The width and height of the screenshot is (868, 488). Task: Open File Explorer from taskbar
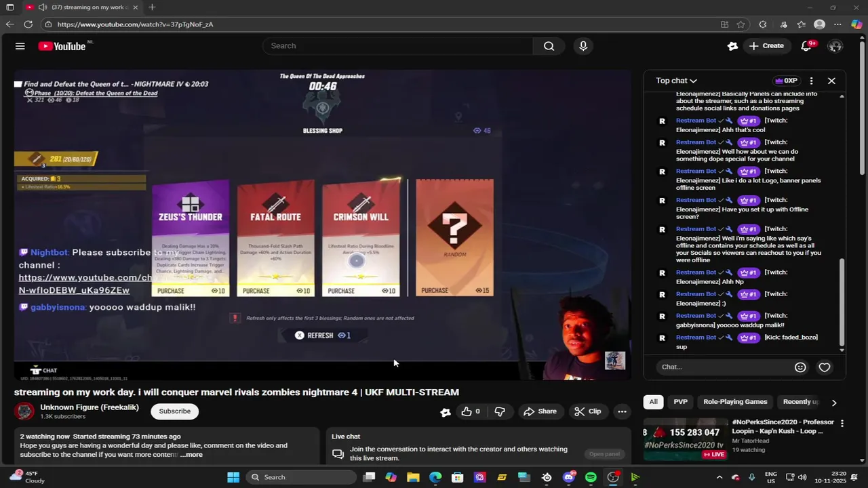pyautogui.click(x=413, y=477)
